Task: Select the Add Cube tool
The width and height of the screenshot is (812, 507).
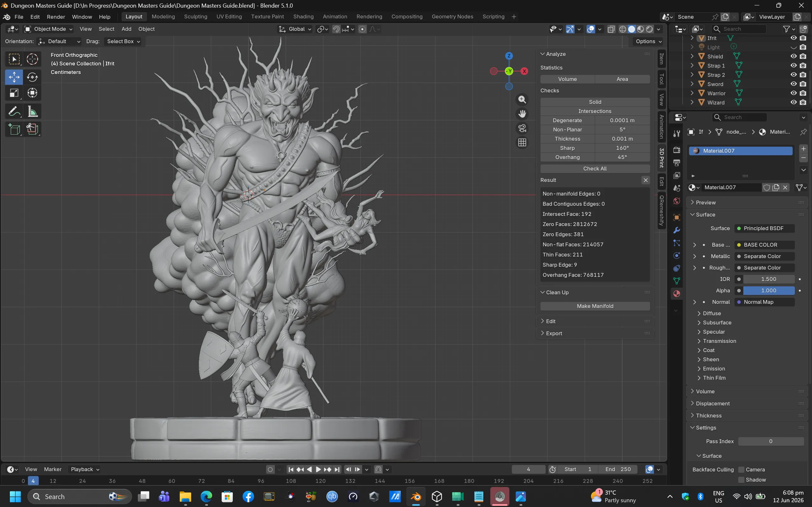Action: pyautogui.click(x=14, y=129)
